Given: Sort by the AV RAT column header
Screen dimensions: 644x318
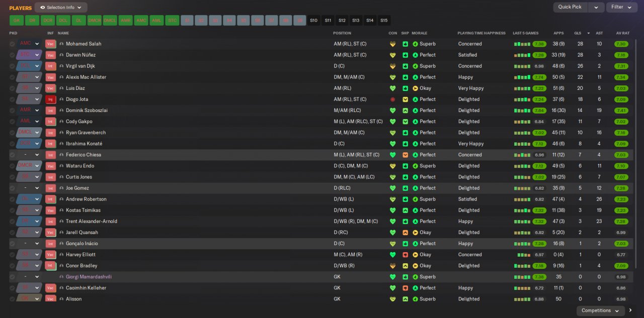Looking at the screenshot, I should [623, 33].
